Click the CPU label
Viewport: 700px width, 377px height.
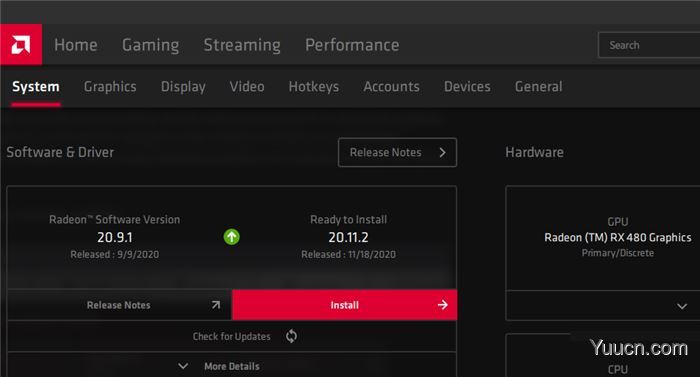[618, 369]
